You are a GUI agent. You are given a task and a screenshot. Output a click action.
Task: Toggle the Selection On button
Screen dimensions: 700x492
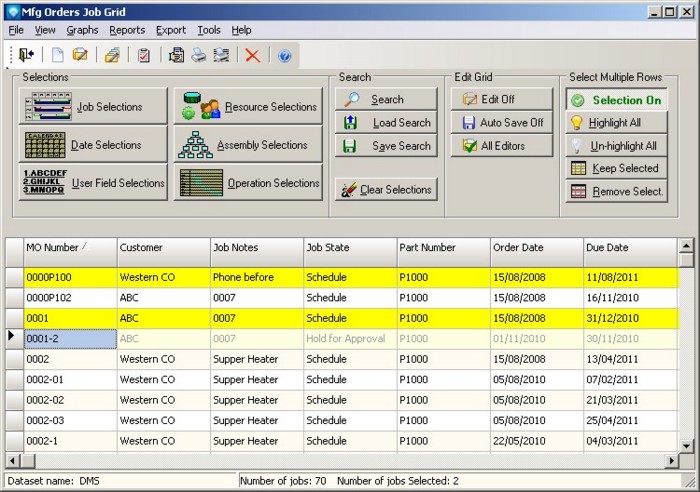point(616,100)
